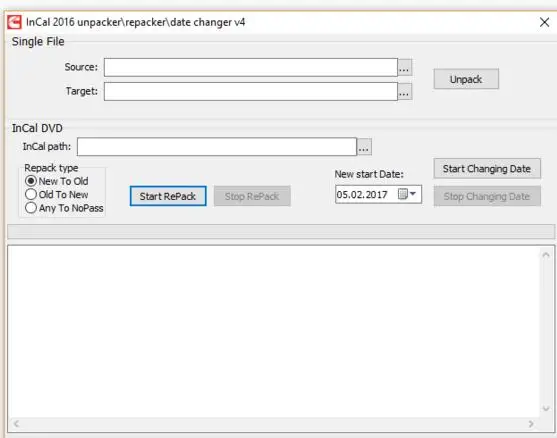
Task: Click the log scroll down arrow
Action: 546,409
